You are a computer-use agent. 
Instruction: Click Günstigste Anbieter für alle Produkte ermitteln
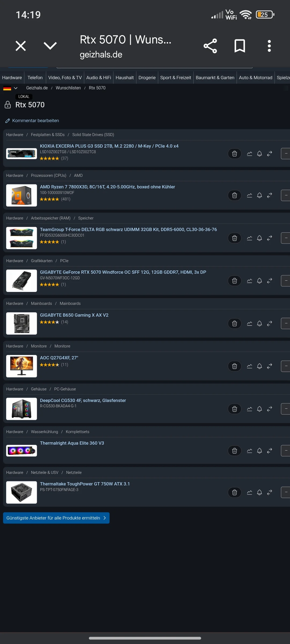56,518
